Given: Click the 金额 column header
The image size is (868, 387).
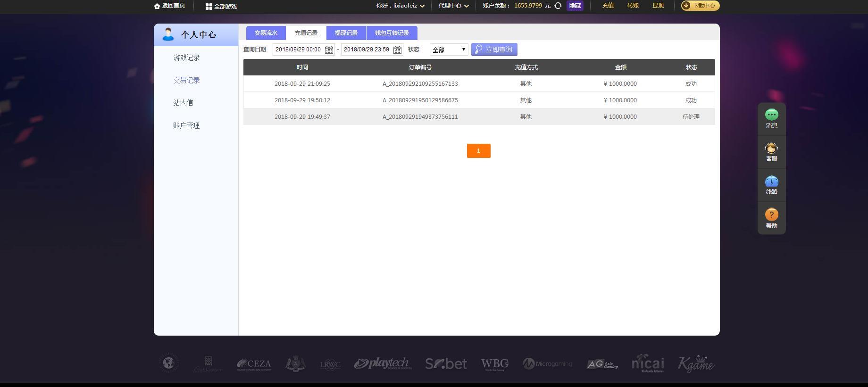Looking at the screenshot, I should [x=621, y=67].
